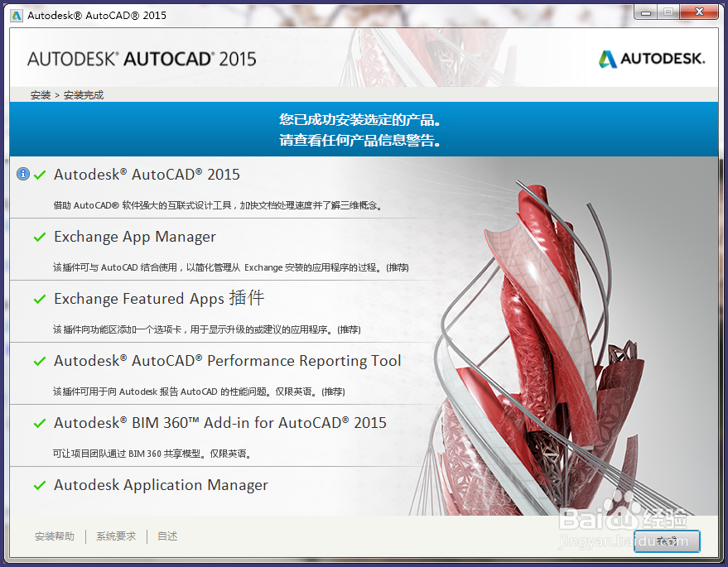Open the 系统要求 link
The image size is (728, 567).
pos(115,536)
